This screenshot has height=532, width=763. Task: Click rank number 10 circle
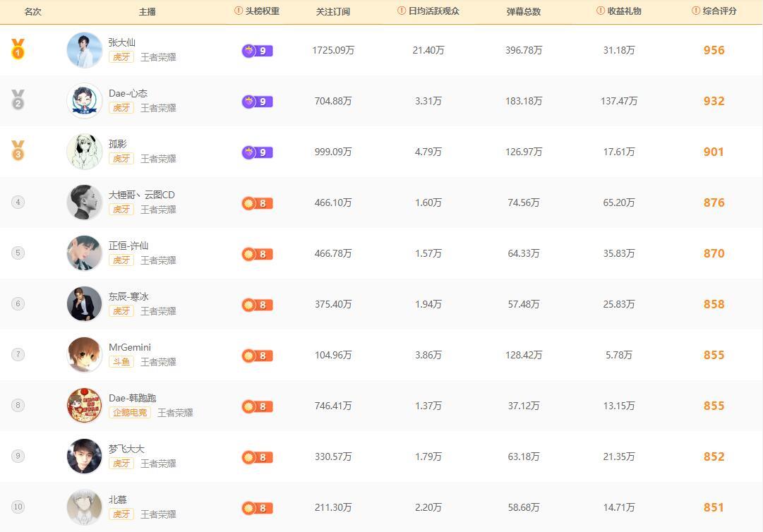click(18, 507)
